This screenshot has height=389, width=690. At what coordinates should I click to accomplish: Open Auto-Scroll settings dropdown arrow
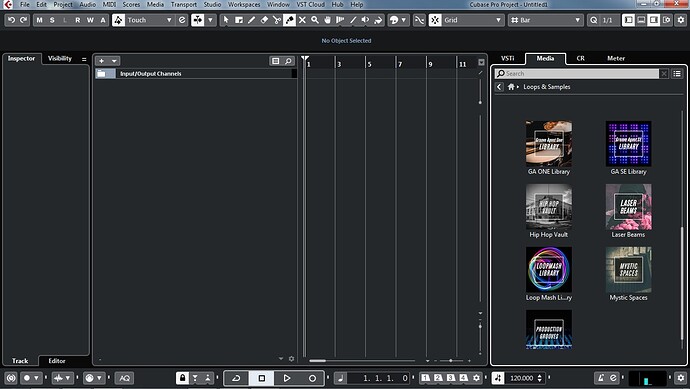point(210,20)
